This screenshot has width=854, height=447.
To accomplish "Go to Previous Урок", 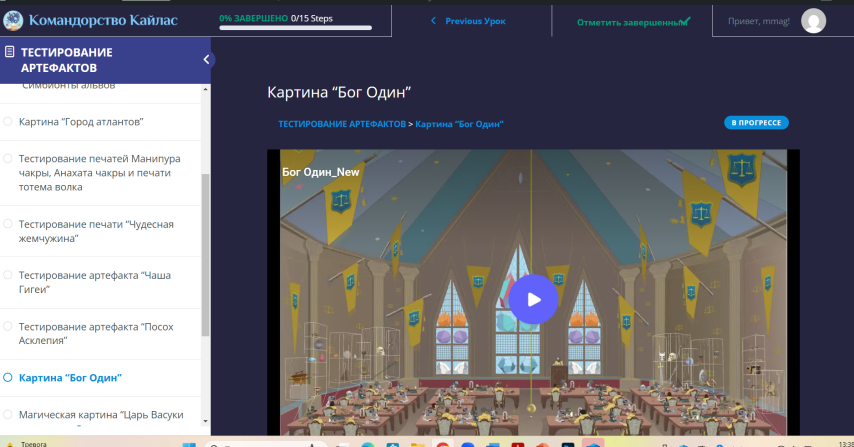I will (474, 21).
